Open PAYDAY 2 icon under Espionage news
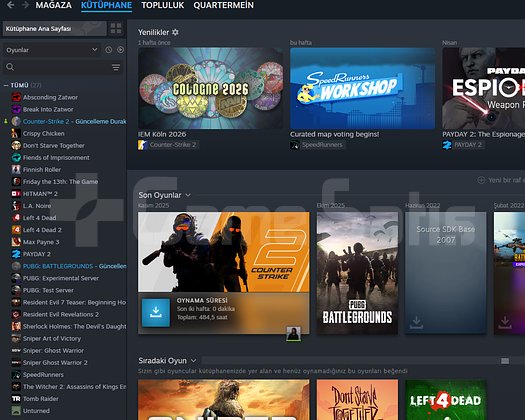This screenshot has height=420, width=525. [x=447, y=145]
